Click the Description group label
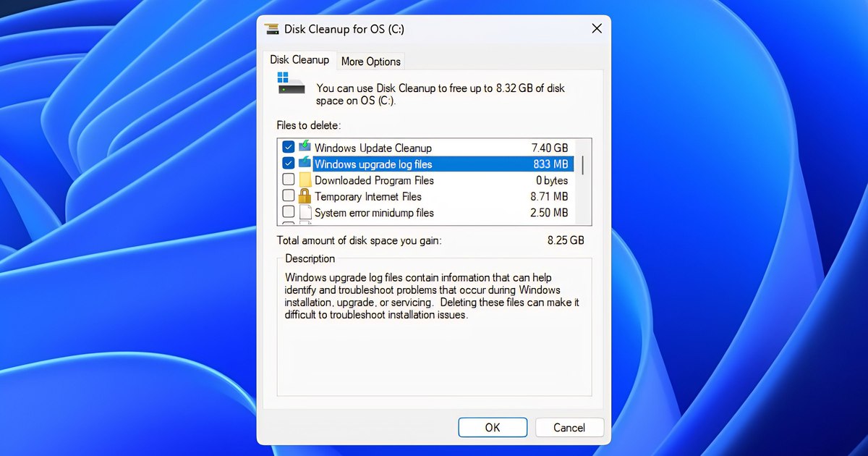The height and width of the screenshot is (456, 868). click(x=310, y=258)
